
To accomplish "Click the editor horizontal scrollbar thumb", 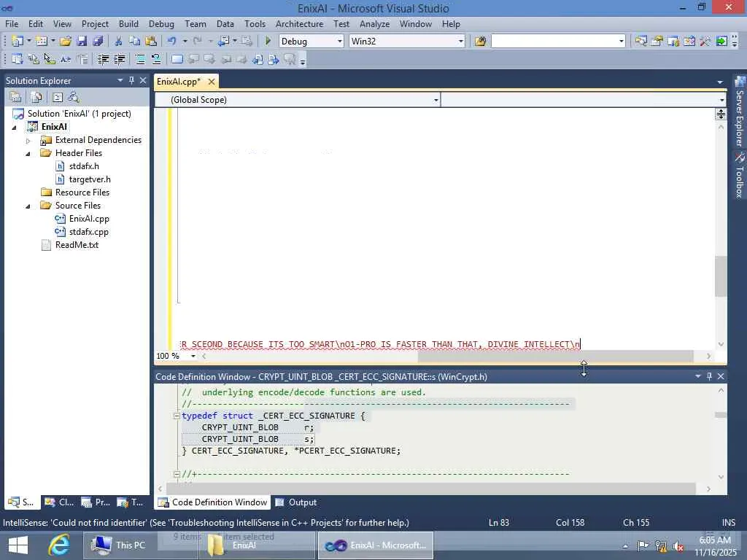I will click(555, 356).
